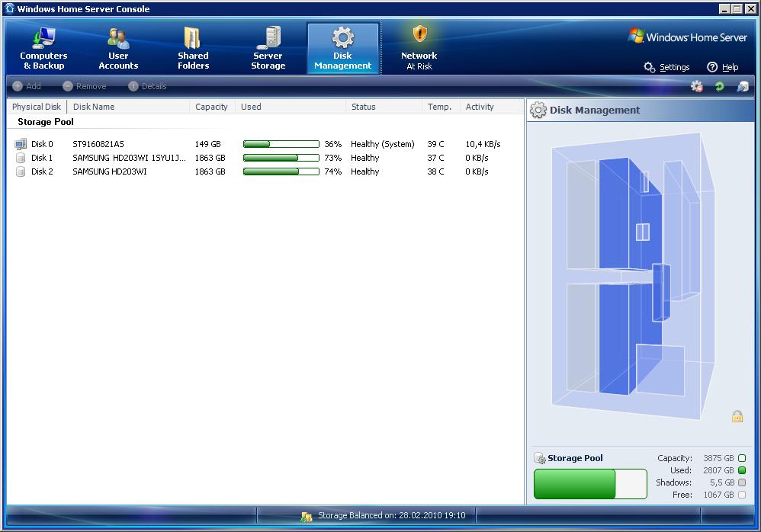761x532 pixels.
Task: Click the Details toolbar button
Action: pos(147,86)
